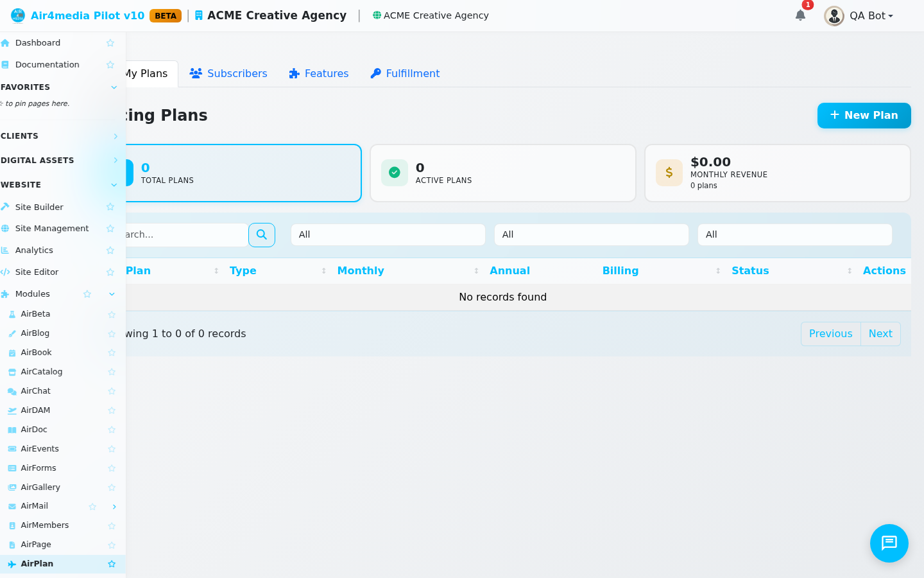Collapse the Favorites section
The width and height of the screenshot is (924, 578).
click(x=114, y=87)
